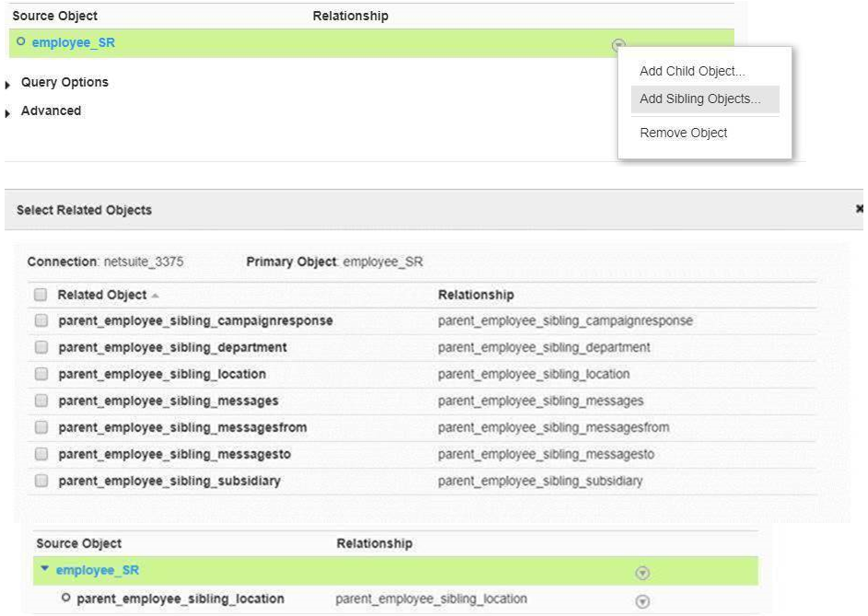Click related object name parent_employee_sibling_department
Viewport: 868px width, 616px height.
click(172, 347)
